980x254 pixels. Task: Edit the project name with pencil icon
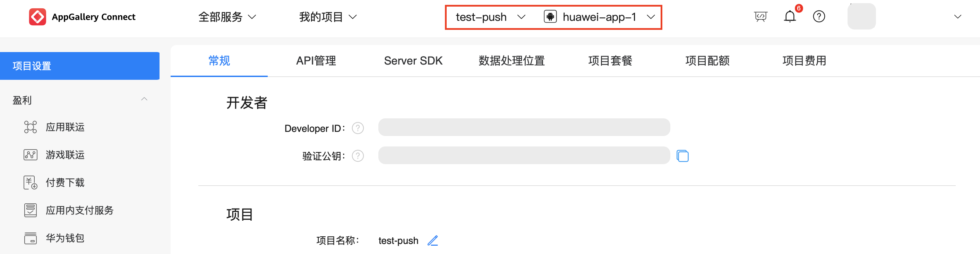432,241
